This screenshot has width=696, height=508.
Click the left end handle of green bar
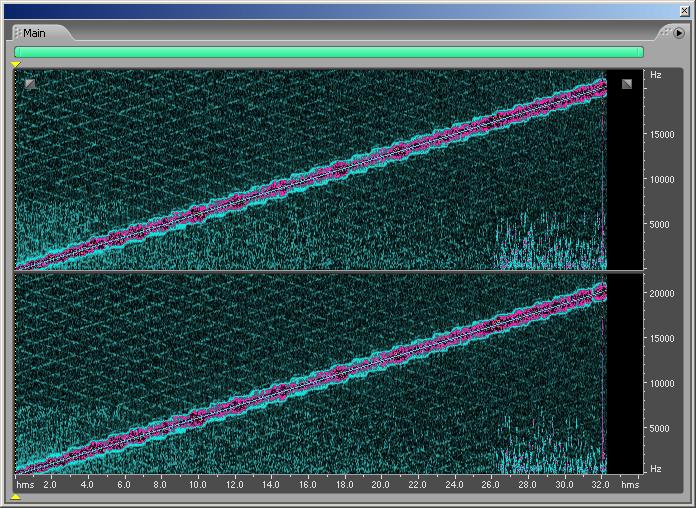[17, 52]
